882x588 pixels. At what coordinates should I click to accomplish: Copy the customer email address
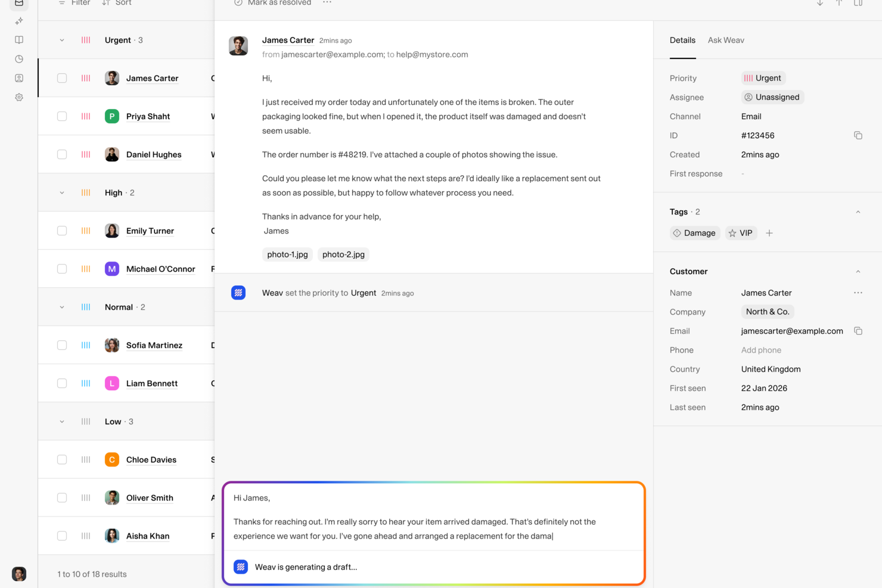click(858, 331)
